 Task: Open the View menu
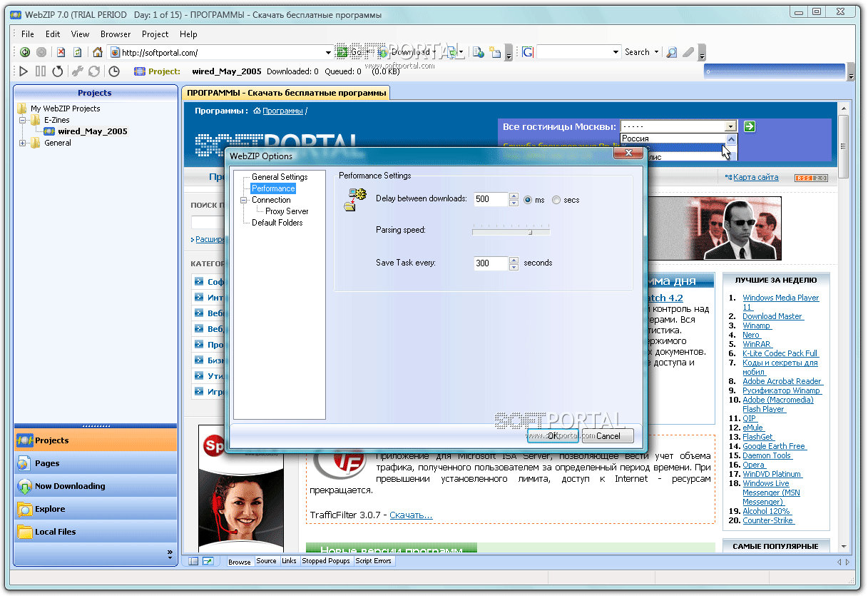(x=80, y=34)
